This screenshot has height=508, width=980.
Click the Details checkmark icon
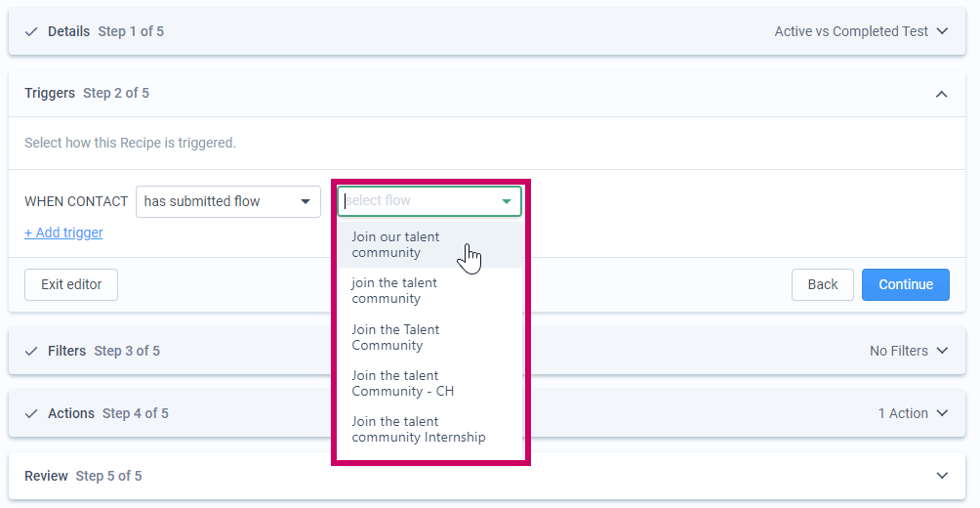coord(31,32)
